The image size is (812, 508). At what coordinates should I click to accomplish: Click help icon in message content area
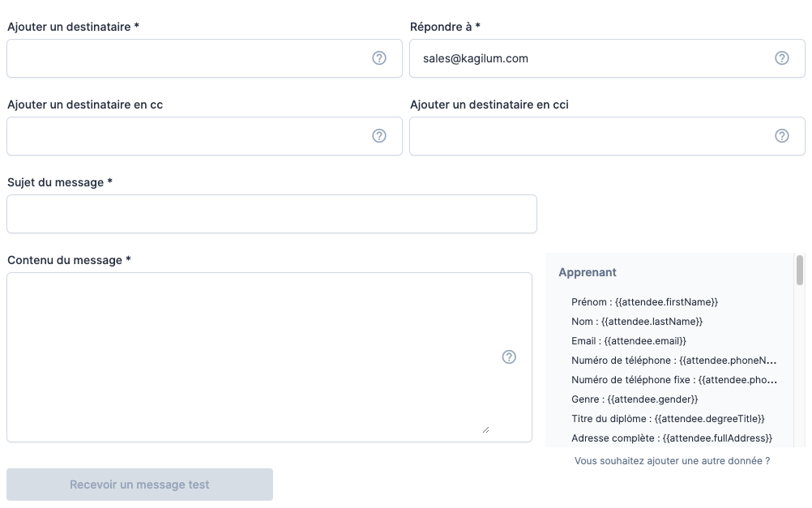[509, 357]
